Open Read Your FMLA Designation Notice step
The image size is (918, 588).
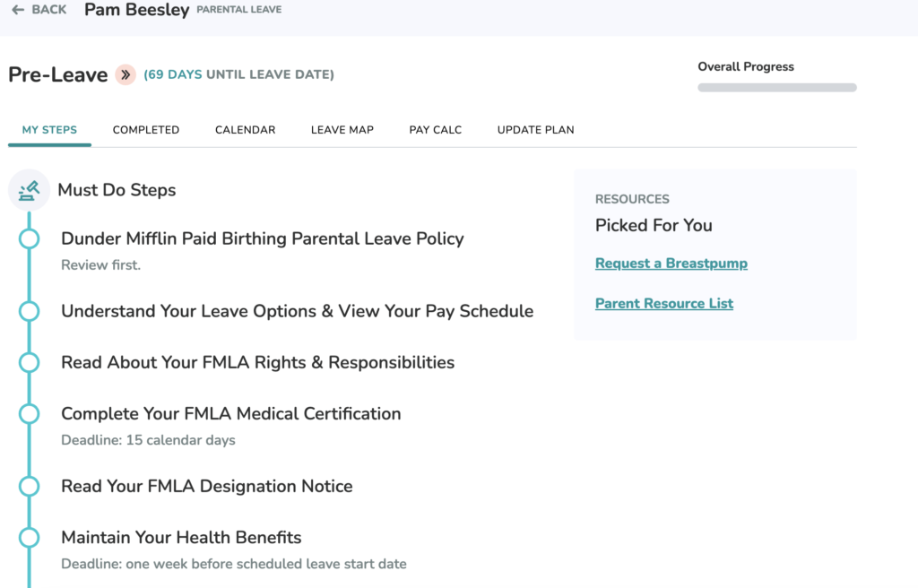point(207,486)
